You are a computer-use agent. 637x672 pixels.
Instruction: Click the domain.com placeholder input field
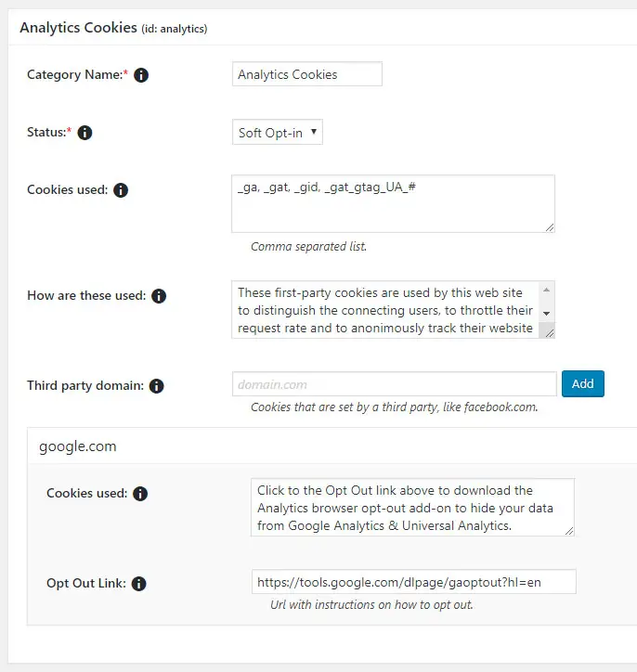point(394,384)
